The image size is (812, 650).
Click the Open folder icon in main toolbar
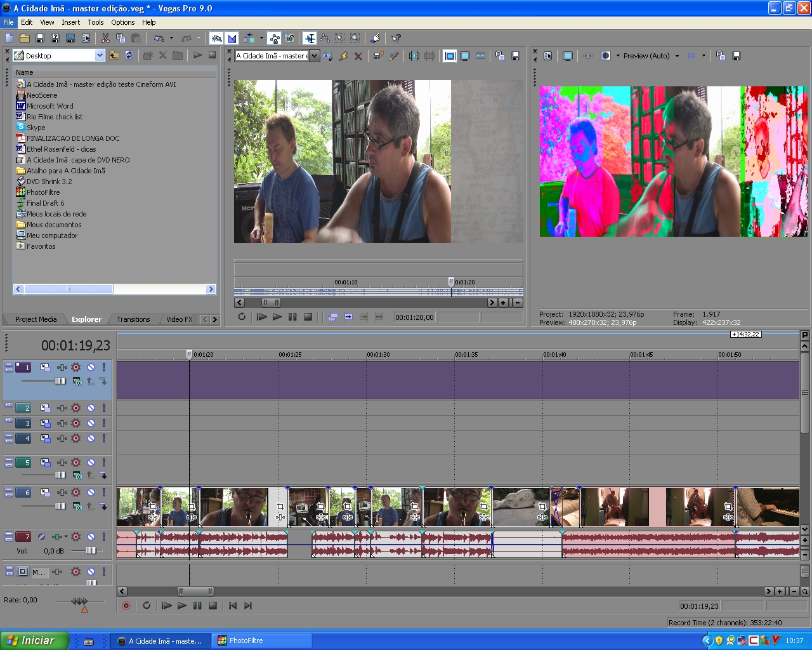pos(25,38)
